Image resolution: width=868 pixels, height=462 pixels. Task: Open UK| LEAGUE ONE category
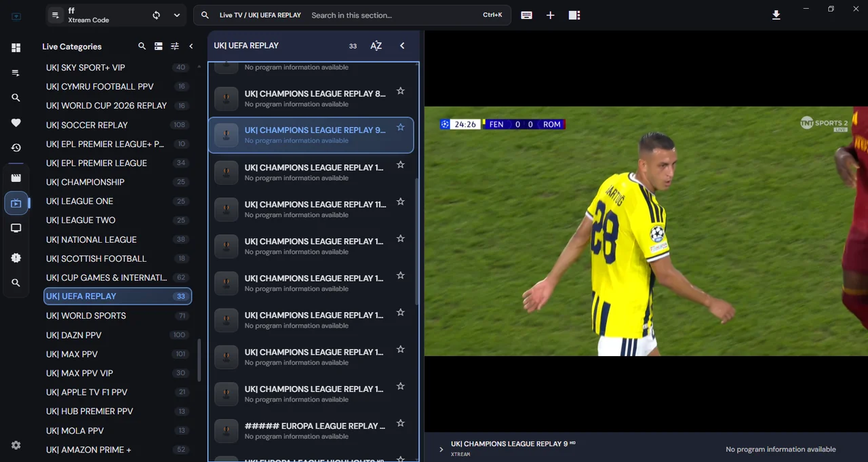(117, 201)
